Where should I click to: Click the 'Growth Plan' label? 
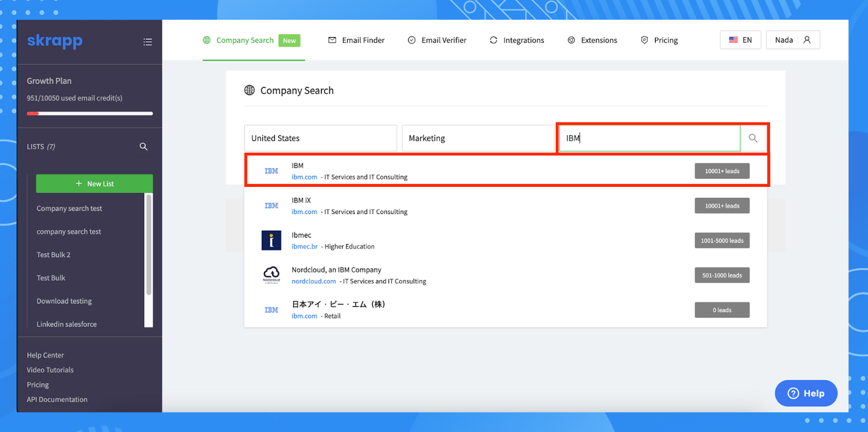pos(49,81)
